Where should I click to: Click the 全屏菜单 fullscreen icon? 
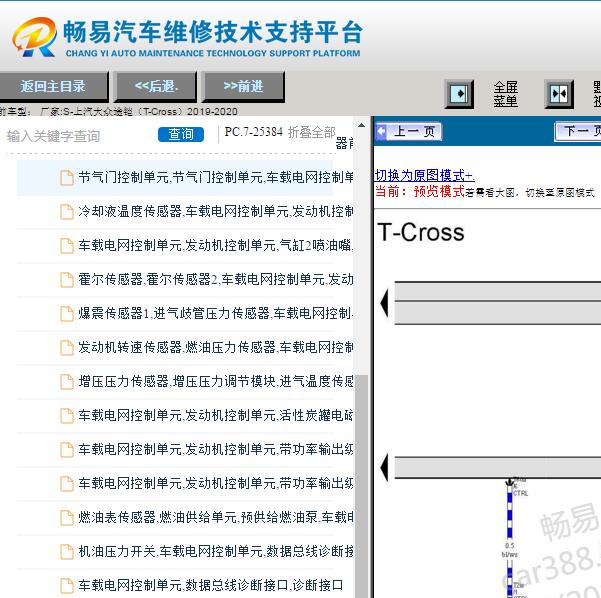[x=459, y=94]
